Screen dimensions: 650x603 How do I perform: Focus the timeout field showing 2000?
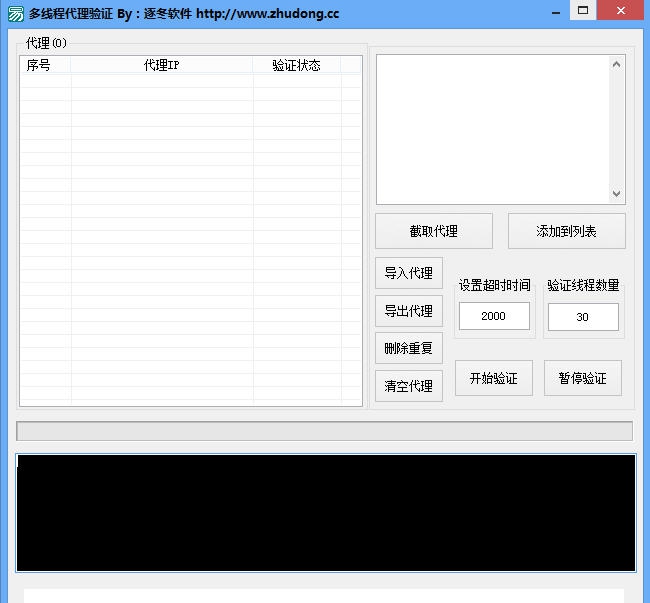494,316
